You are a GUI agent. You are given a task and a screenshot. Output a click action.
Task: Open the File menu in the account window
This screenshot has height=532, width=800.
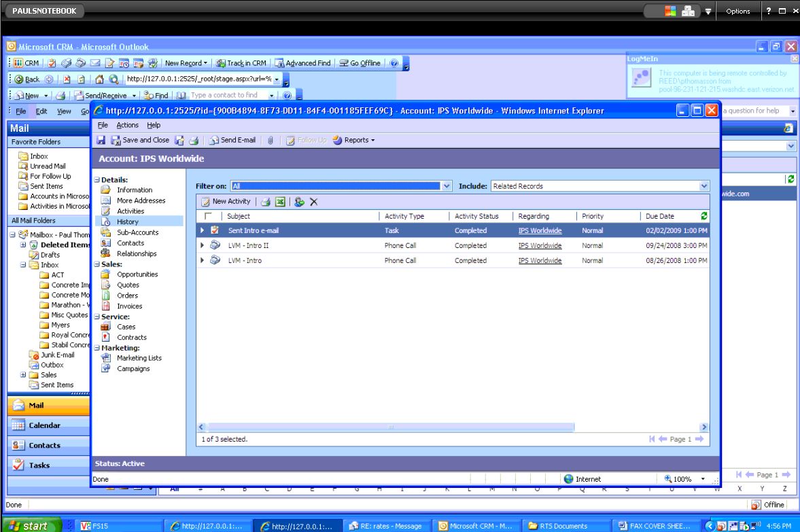pos(103,125)
